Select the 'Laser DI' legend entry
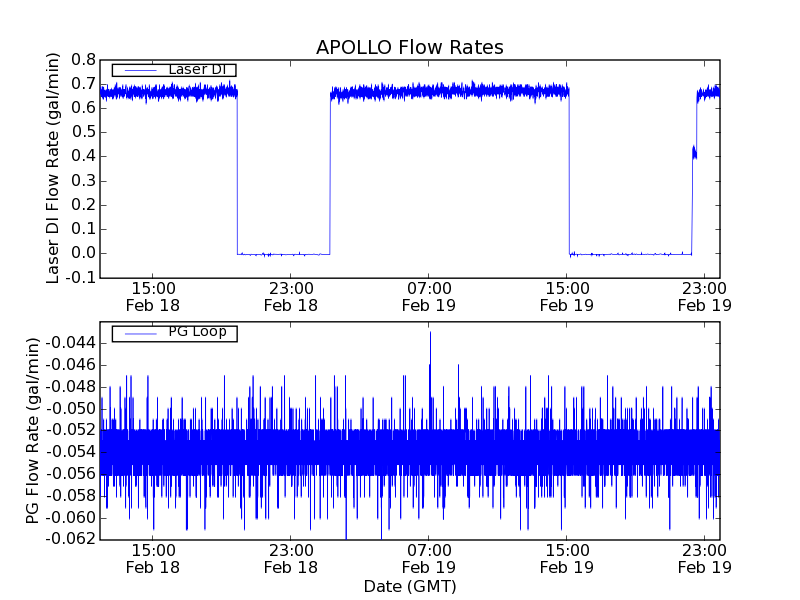The height and width of the screenshot is (600, 800). click(x=174, y=69)
